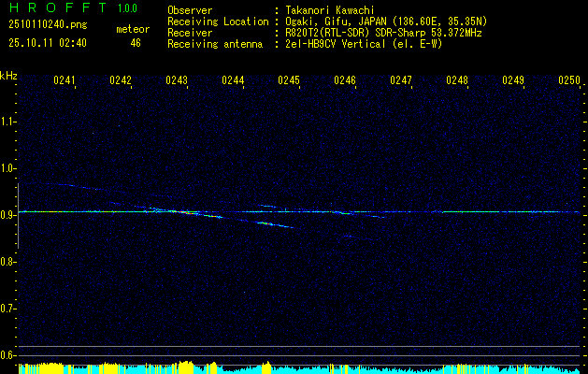The image size is (588, 374).
Task: Click the 0.6 frequency axis label
Action: 7,355
